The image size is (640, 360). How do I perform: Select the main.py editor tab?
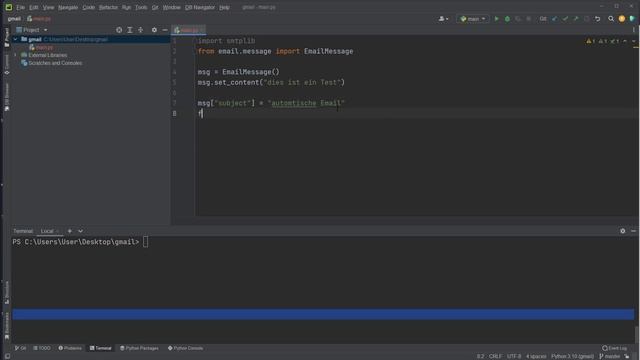tap(188, 30)
